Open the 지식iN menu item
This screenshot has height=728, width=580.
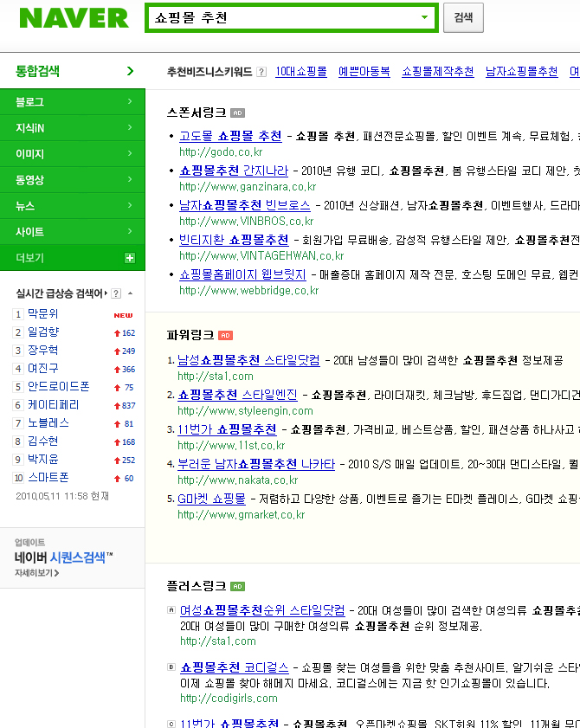73,128
